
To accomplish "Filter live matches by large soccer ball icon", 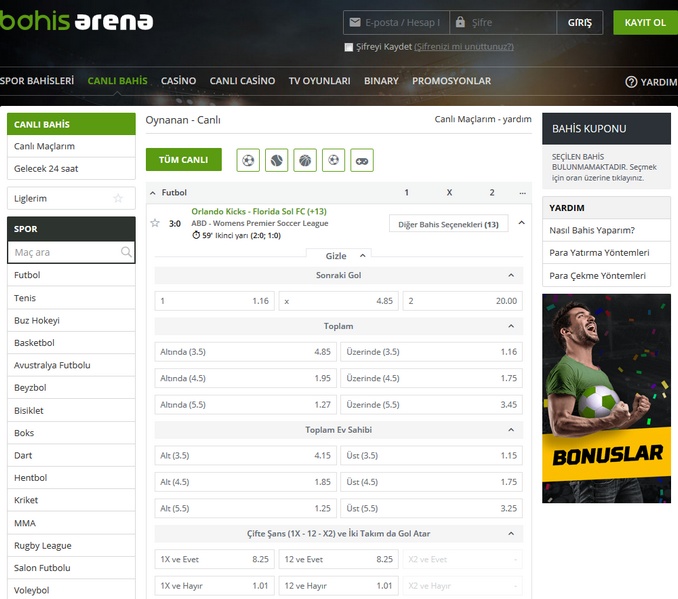I will pos(248,160).
